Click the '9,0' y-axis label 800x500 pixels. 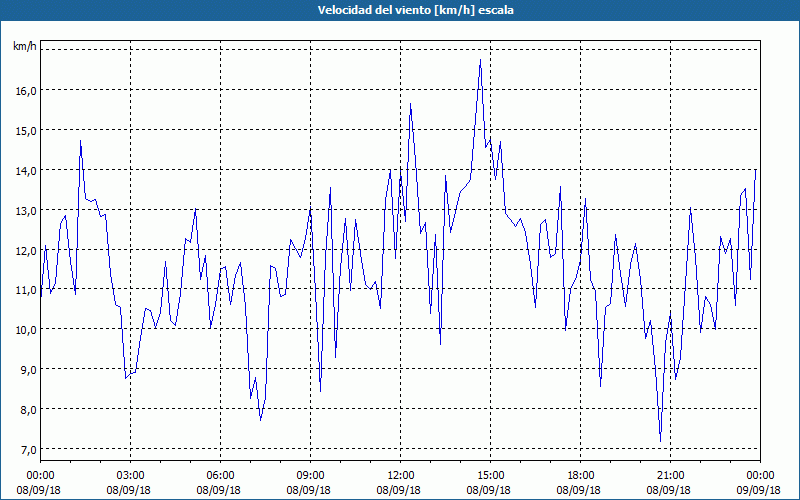tap(29, 370)
